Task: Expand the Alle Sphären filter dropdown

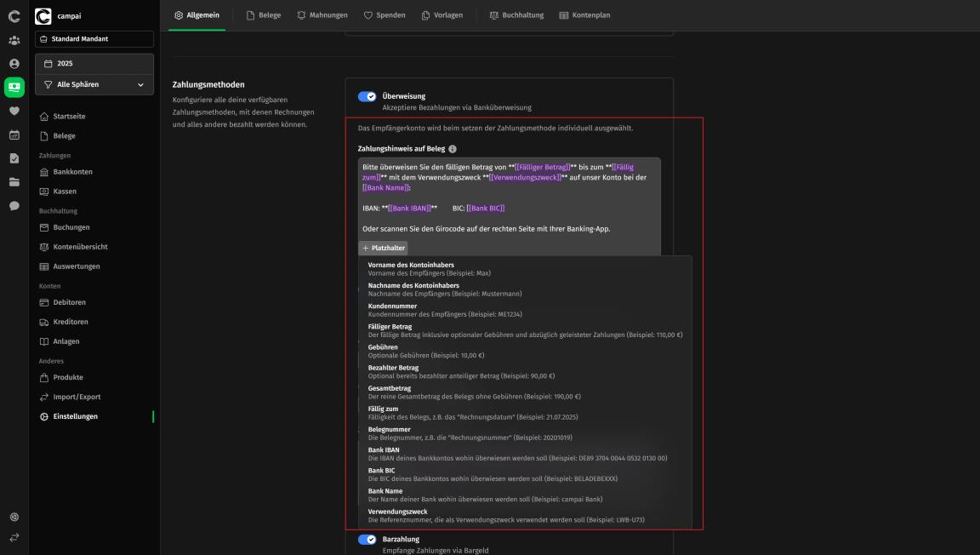Action: click(94, 84)
